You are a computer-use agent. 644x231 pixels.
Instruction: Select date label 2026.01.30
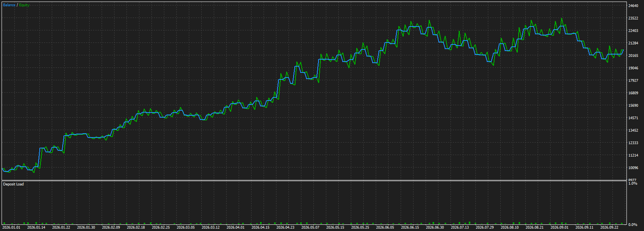point(86,227)
